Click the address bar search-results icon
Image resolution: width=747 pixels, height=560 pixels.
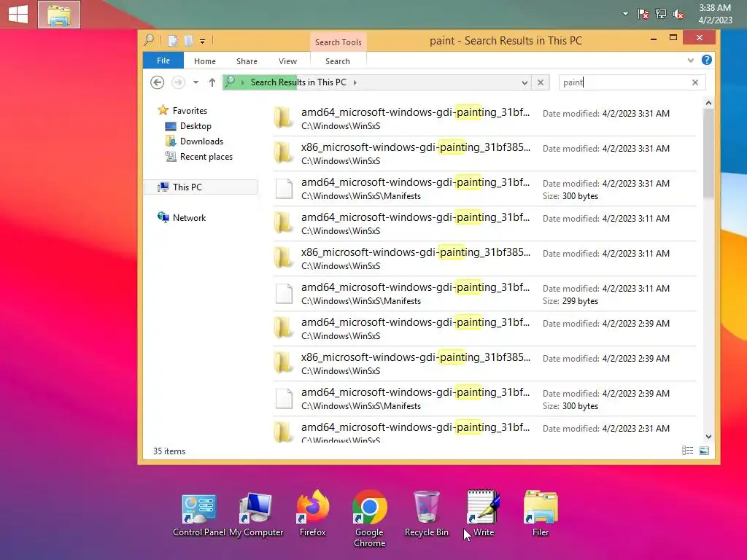(x=230, y=82)
